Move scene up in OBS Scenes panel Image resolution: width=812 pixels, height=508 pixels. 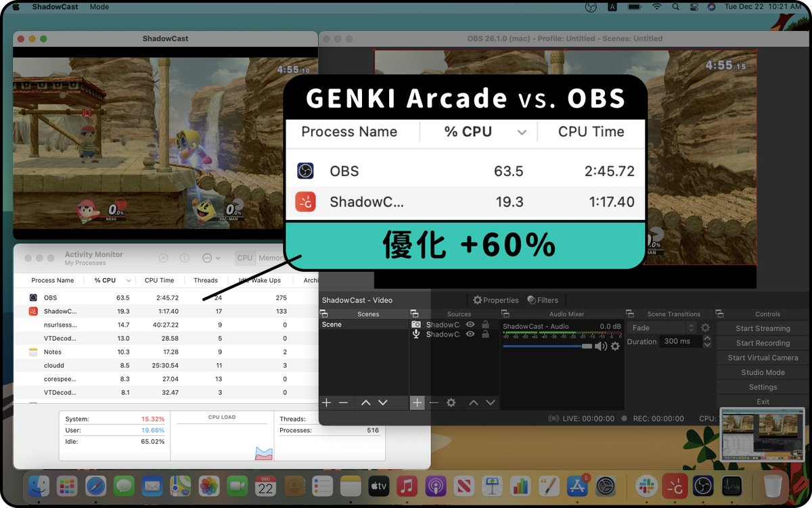pos(365,402)
